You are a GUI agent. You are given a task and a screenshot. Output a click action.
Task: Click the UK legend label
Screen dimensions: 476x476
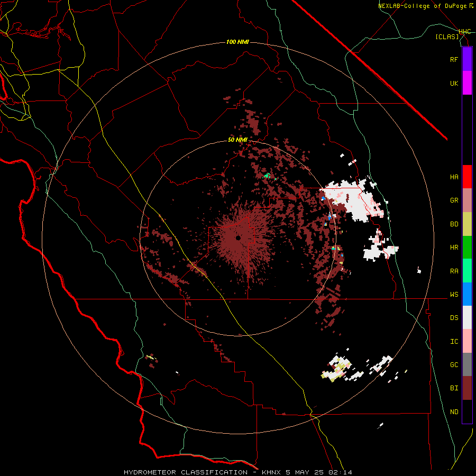point(454,83)
